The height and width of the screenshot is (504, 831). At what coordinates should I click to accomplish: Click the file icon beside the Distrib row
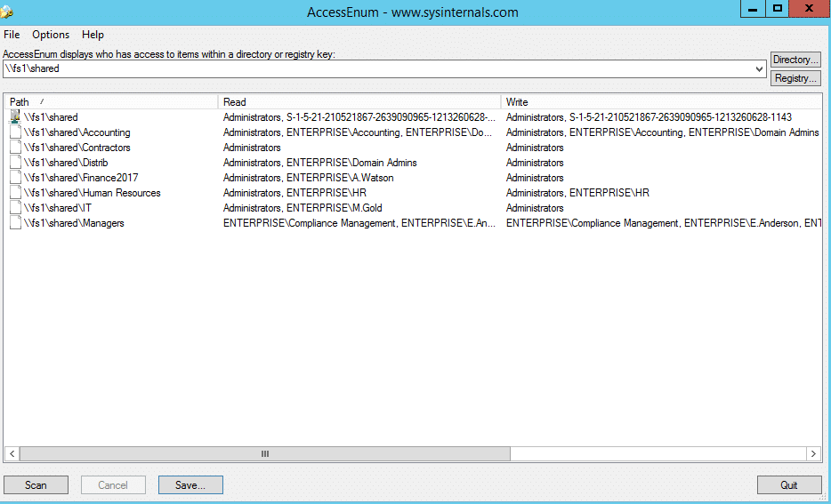(15, 163)
